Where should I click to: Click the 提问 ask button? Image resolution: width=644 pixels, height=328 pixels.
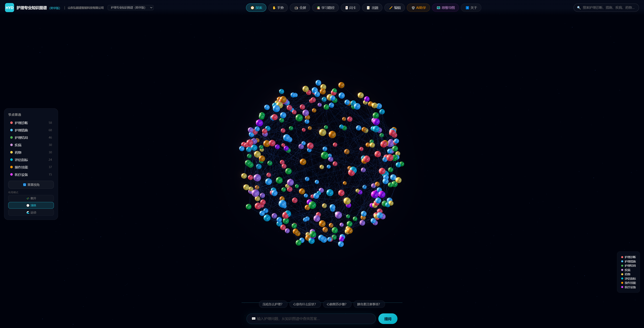pyautogui.click(x=388, y=319)
